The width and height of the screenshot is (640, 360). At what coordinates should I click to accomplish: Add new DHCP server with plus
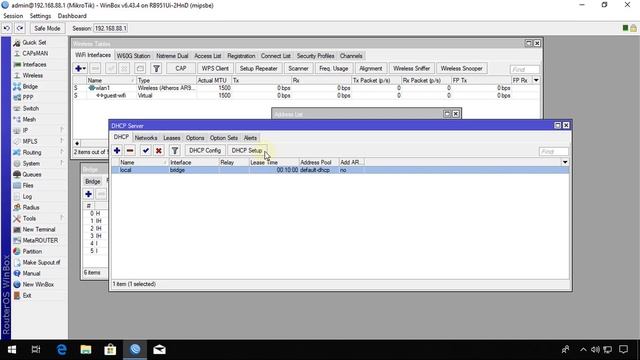click(117, 151)
